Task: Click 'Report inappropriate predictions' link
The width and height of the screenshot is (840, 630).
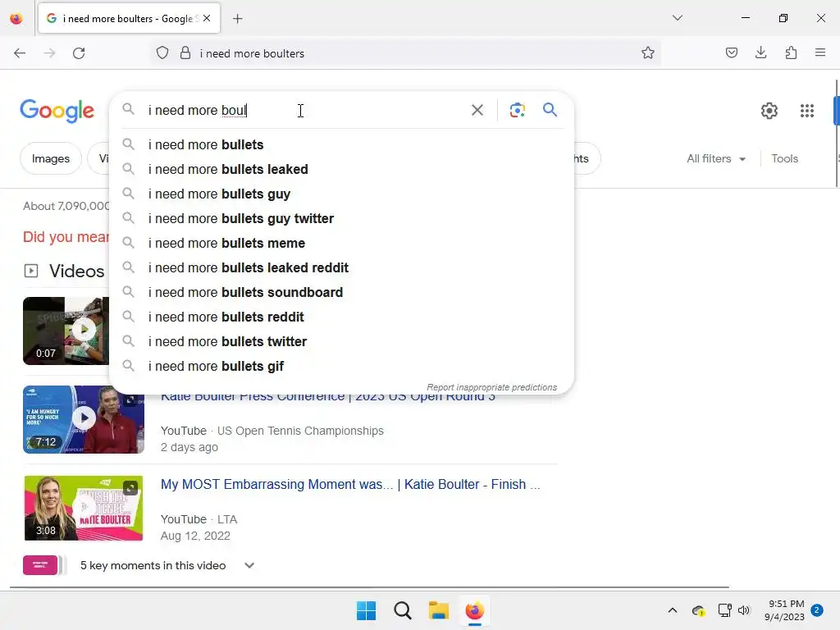Action: pyautogui.click(x=492, y=387)
